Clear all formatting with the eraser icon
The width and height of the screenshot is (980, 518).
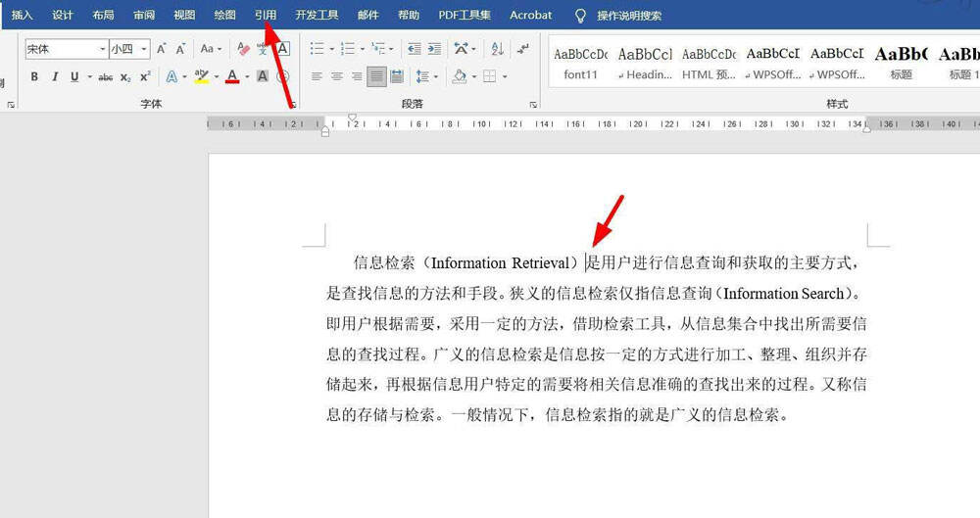click(x=243, y=49)
